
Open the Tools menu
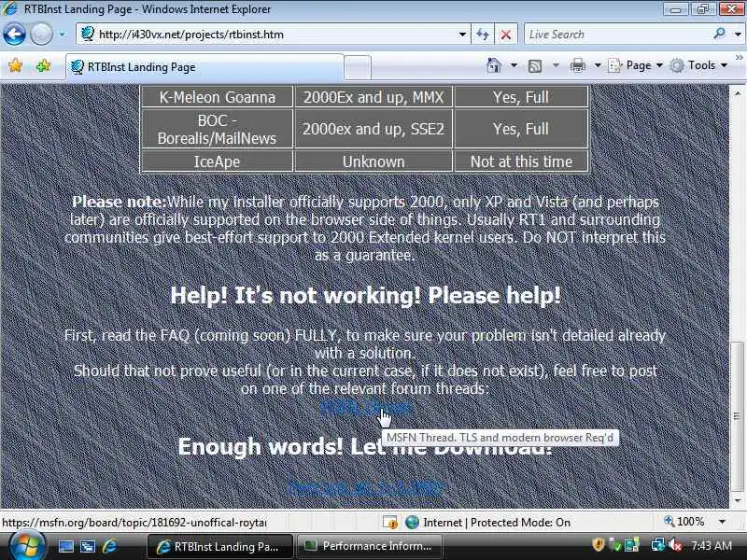pyautogui.click(x=698, y=65)
